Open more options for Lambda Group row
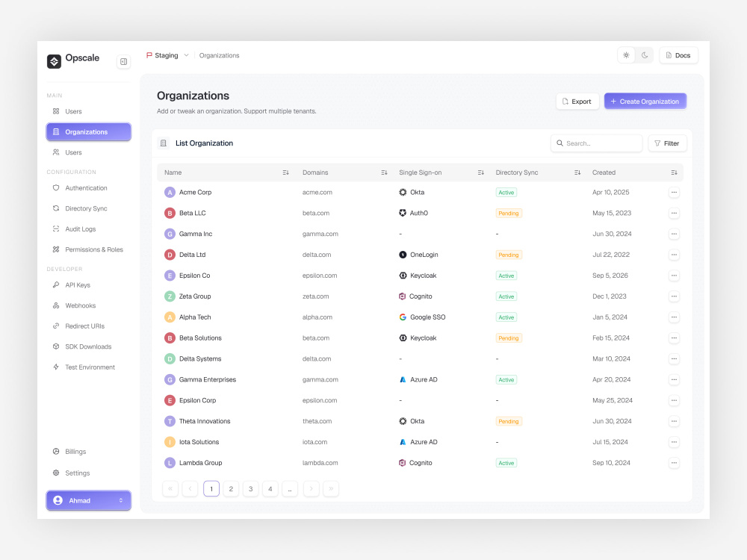Viewport: 747px width, 560px height. point(674,463)
